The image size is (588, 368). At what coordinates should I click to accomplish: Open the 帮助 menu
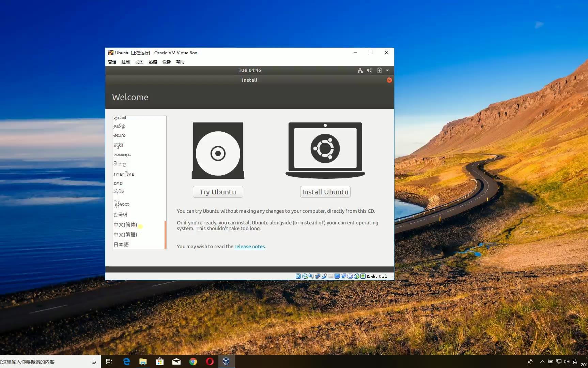[x=180, y=62]
